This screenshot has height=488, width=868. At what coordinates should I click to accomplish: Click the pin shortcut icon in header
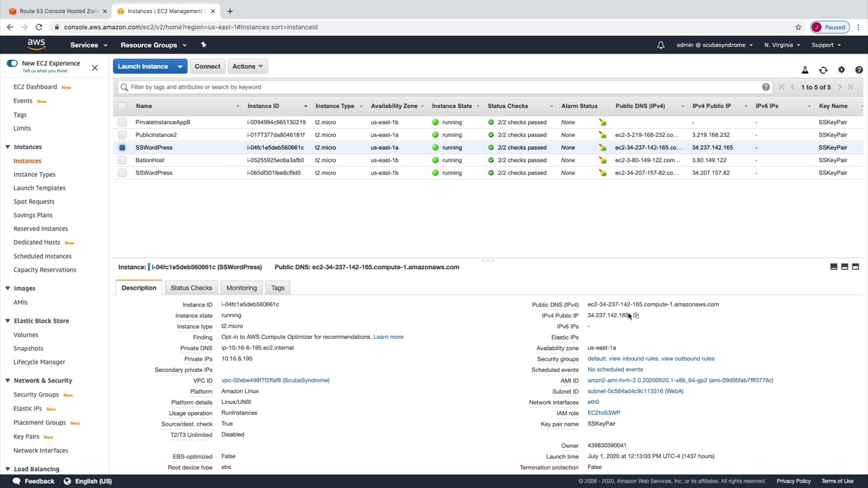point(203,45)
